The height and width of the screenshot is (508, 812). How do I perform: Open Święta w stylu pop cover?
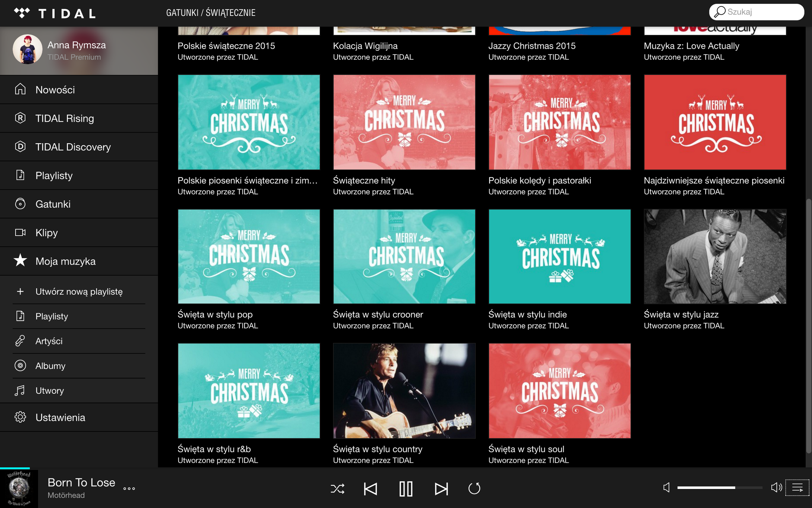[249, 256]
